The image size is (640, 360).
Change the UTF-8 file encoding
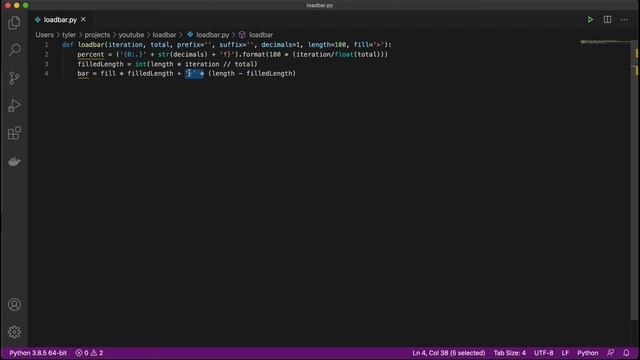(x=544, y=353)
